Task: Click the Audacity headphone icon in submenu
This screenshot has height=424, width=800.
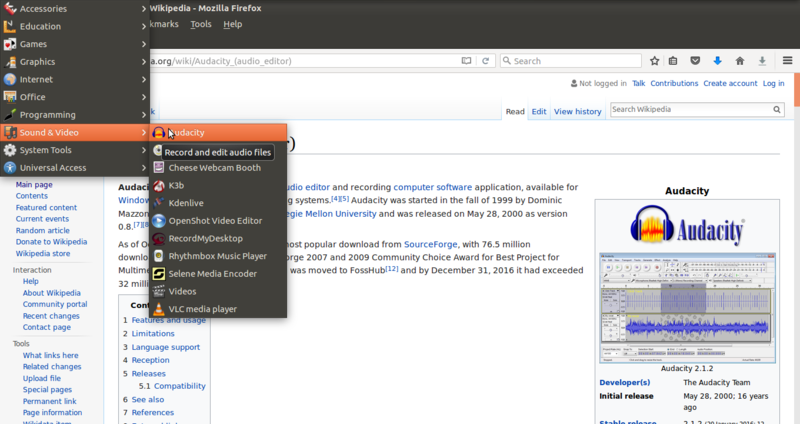Action: (x=159, y=133)
